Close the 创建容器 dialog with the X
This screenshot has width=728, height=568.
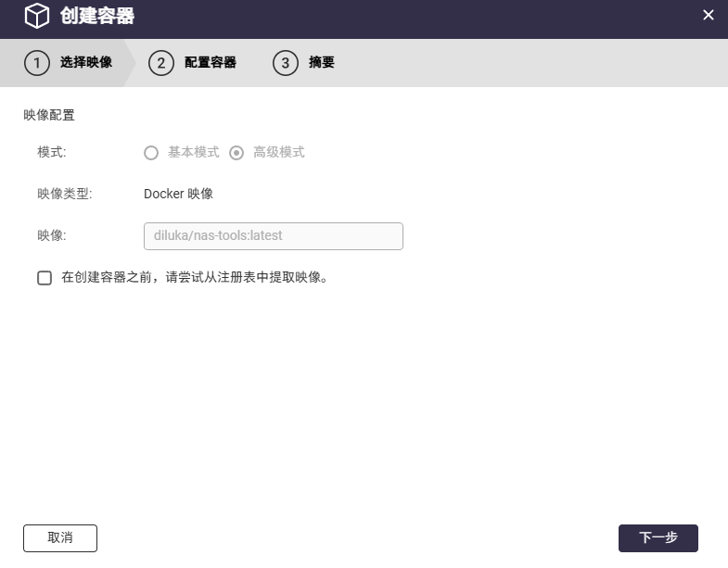click(x=708, y=15)
